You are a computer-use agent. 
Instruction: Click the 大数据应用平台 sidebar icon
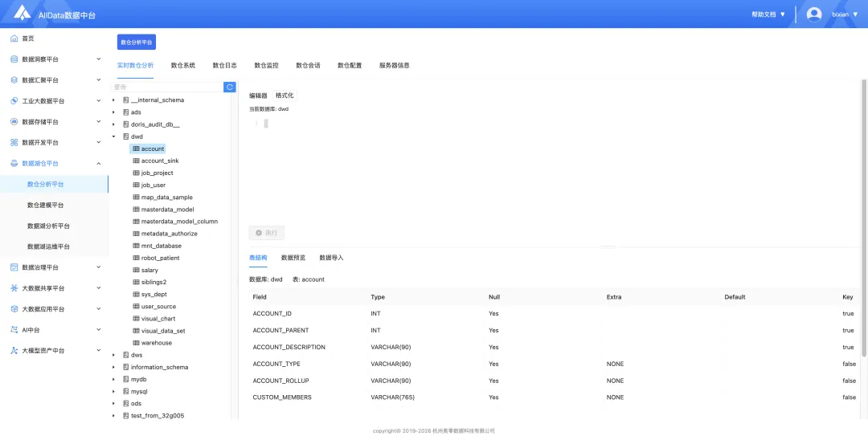point(14,309)
